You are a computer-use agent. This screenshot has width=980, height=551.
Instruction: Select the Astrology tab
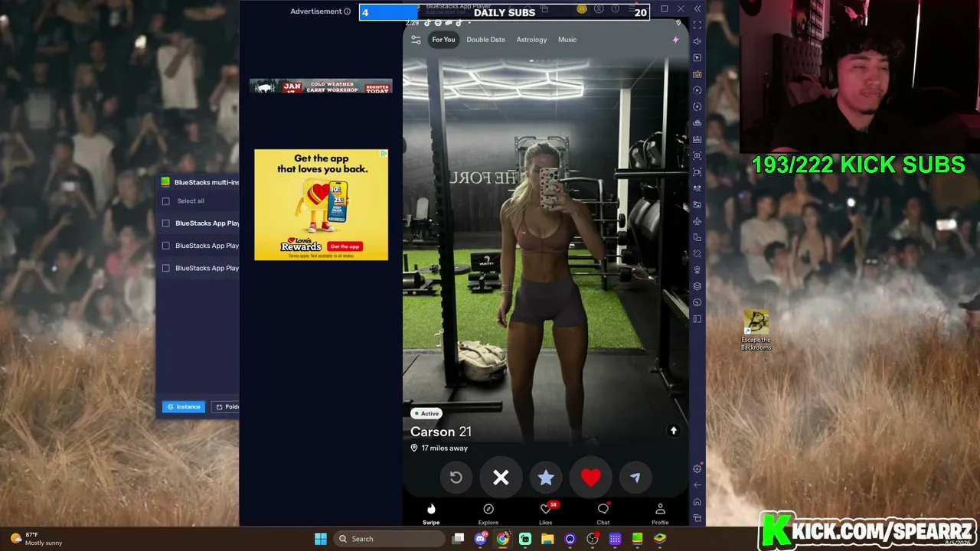[x=531, y=40]
